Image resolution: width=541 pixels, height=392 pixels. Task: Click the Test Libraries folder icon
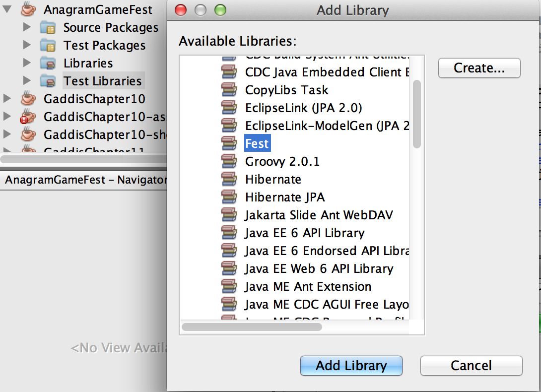pos(48,81)
